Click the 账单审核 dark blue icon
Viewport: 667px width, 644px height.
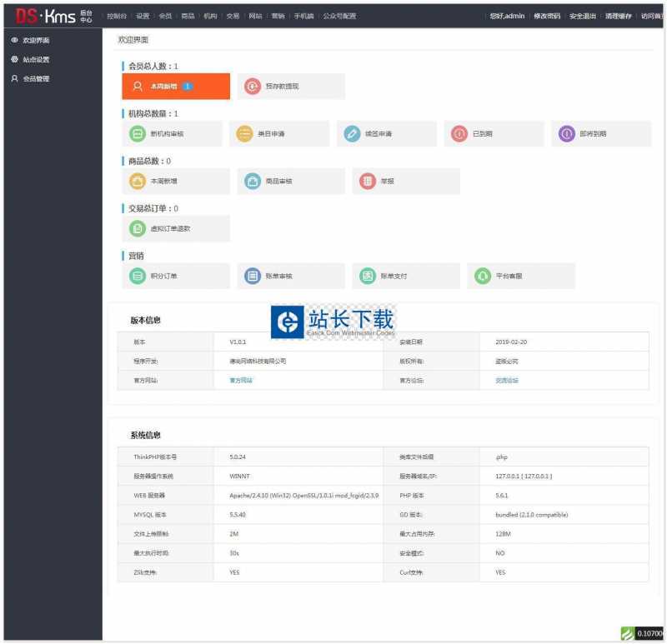click(253, 276)
